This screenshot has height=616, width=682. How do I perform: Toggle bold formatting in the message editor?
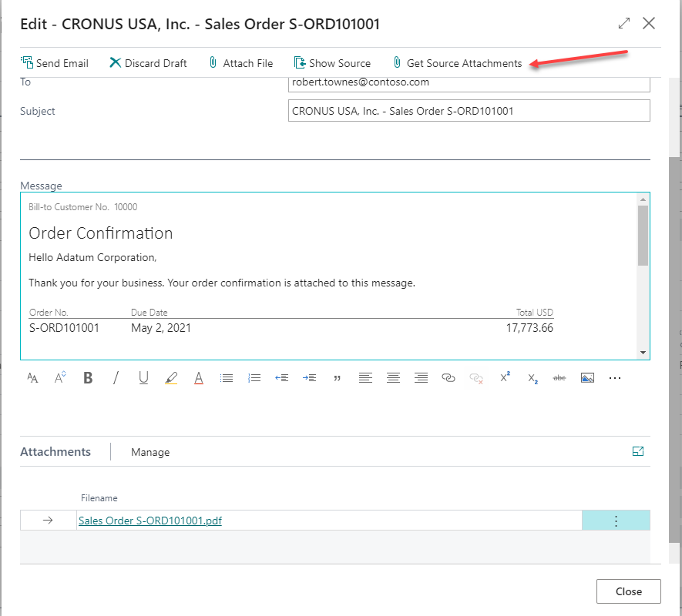[88, 377]
